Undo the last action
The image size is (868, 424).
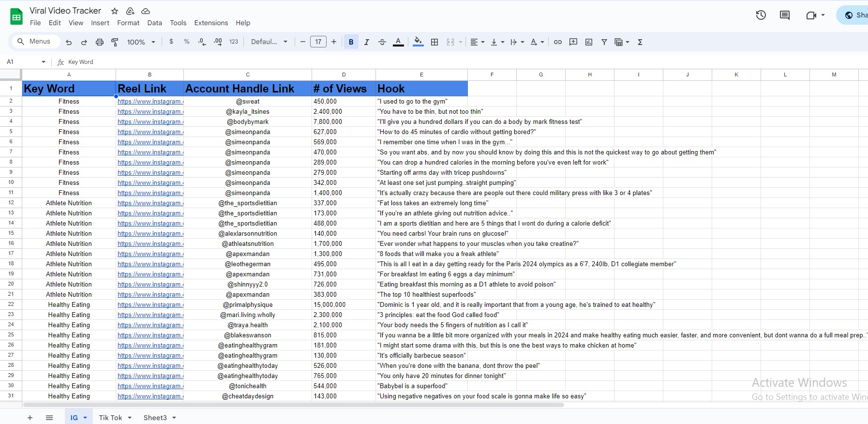click(69, 42)
